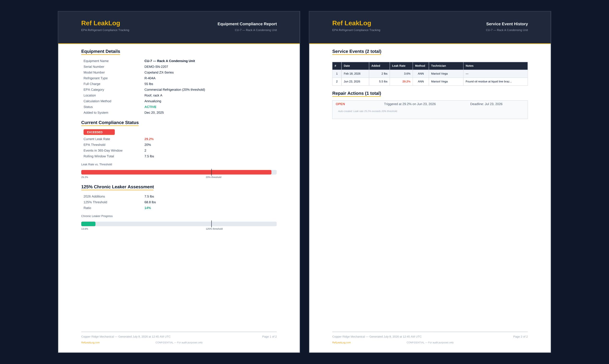Click the RefLeakLog.com link on page 1
The width and height of the screenshot is (609, 364).
[90, 342]
